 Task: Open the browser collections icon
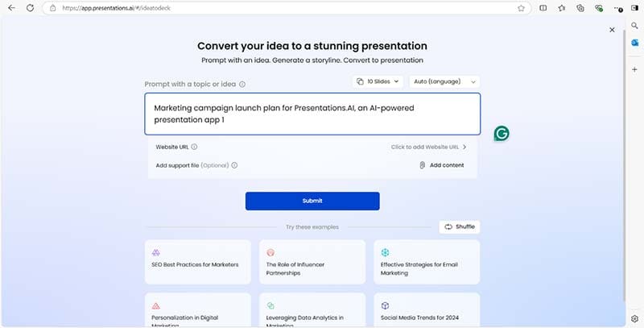click(580, 8)
